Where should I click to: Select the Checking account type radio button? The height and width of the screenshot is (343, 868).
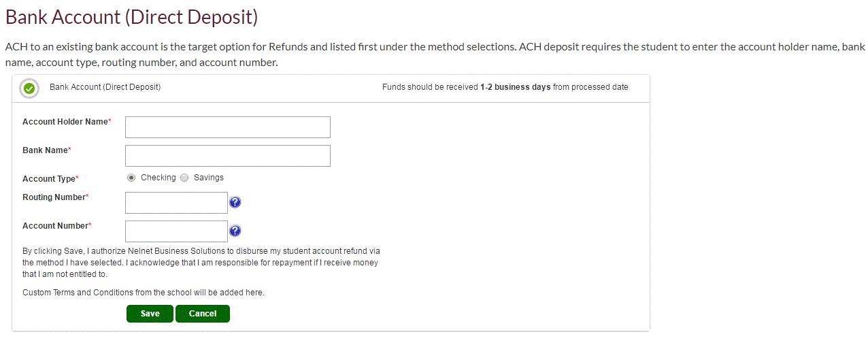[x=131, y=178]
